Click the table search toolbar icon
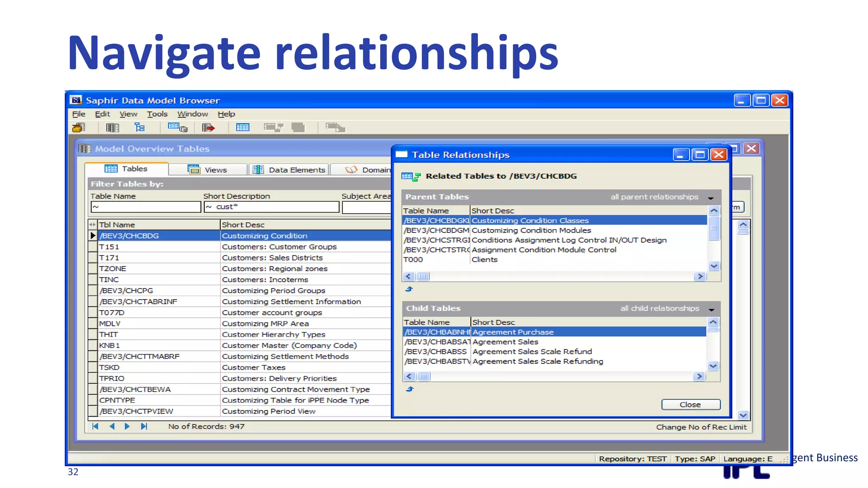The width and height of the screenshot is (868, 488). [x=178, y=127]
